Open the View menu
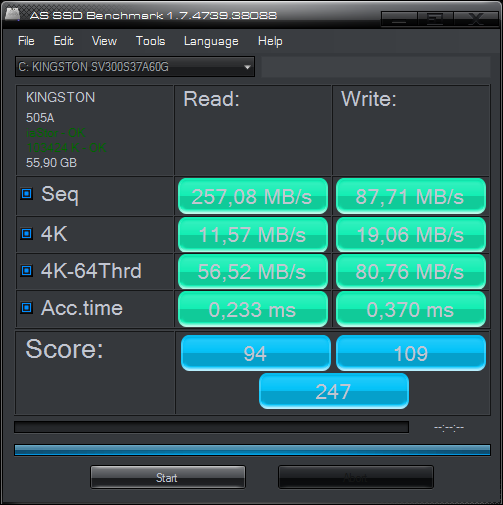Image resolution: width=503 pixels, height=505 pixels. tap(104, 41)
